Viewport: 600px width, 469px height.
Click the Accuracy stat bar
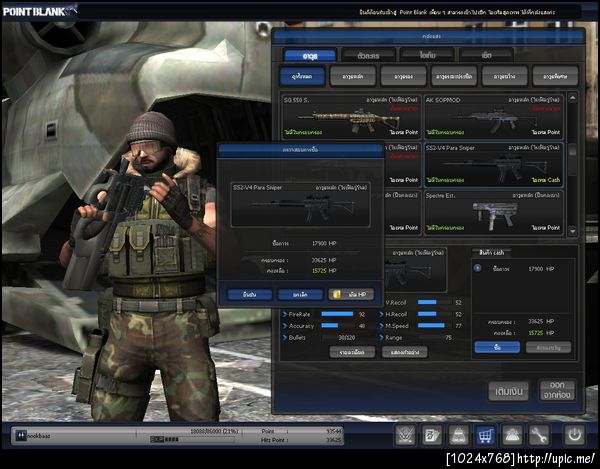coord(338,326)
